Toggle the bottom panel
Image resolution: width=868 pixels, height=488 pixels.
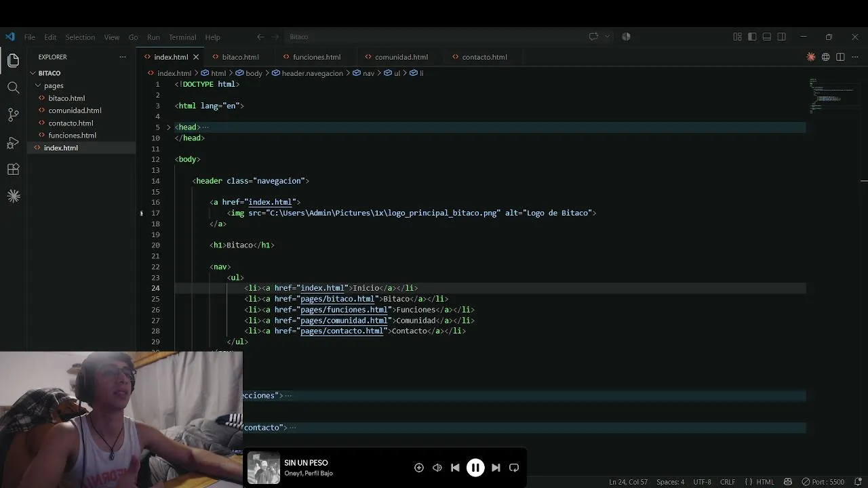pyautogui.click(x=767, y=37)
